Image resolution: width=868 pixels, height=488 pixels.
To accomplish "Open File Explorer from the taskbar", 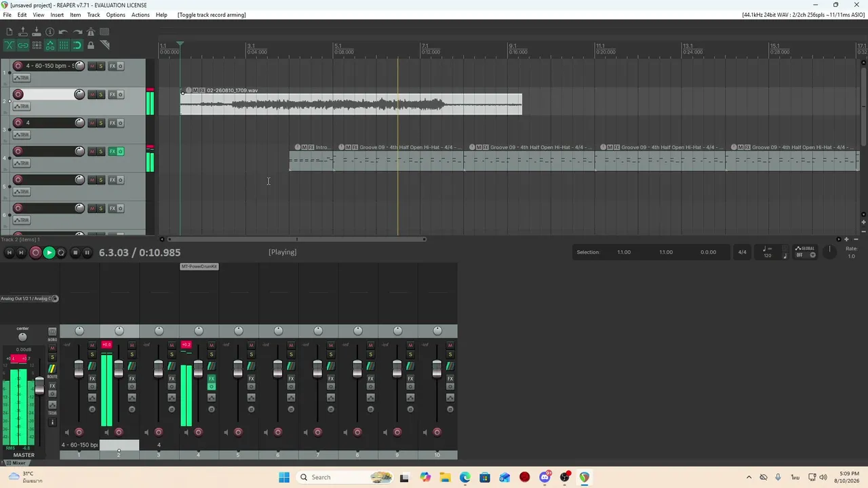I will click(445, 477).
